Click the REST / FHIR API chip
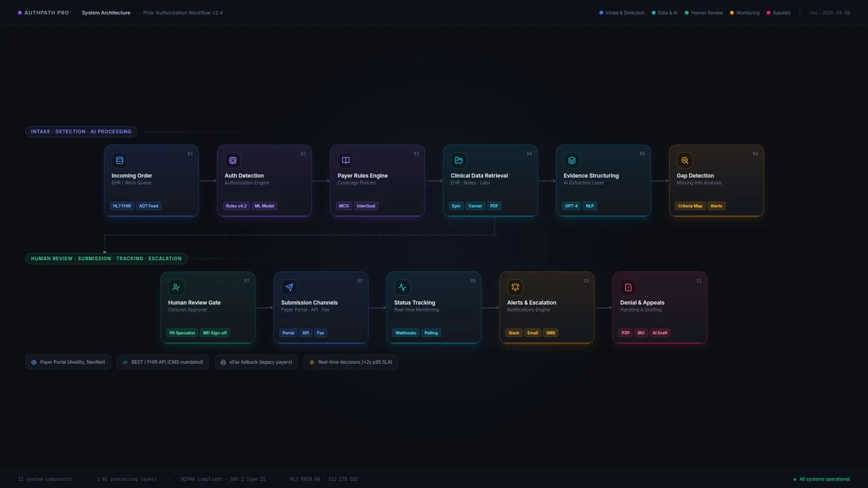The height and width of the screenshot is (488, 868). [x=163, y=362]
